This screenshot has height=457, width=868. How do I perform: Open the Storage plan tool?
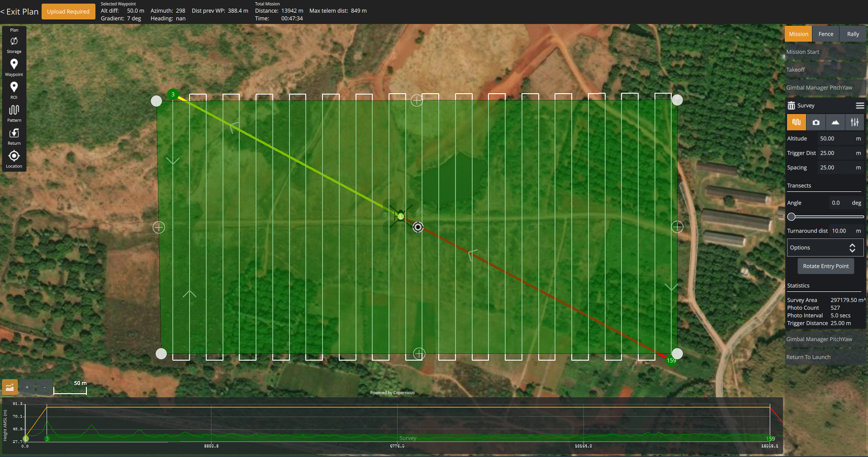(x=14, y=44)
